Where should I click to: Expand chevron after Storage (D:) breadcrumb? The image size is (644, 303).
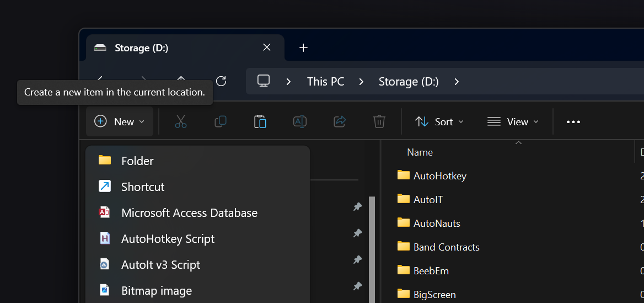[457, 81]
